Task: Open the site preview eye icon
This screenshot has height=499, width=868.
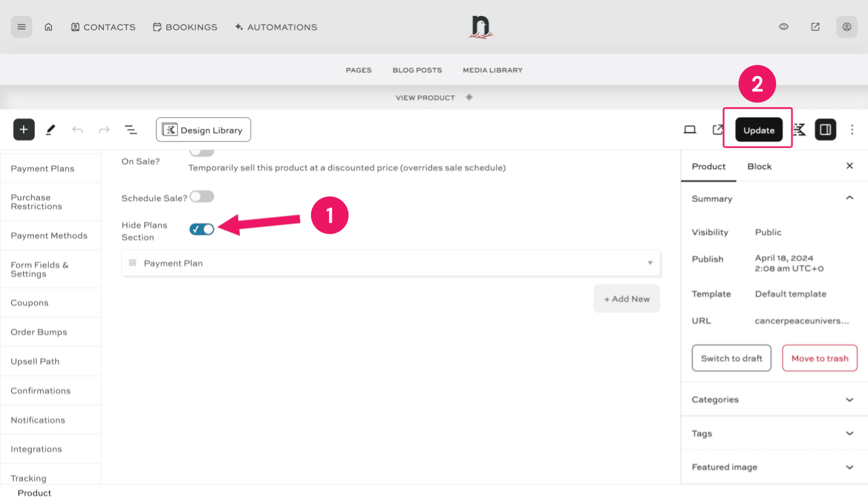Action: 784,26
